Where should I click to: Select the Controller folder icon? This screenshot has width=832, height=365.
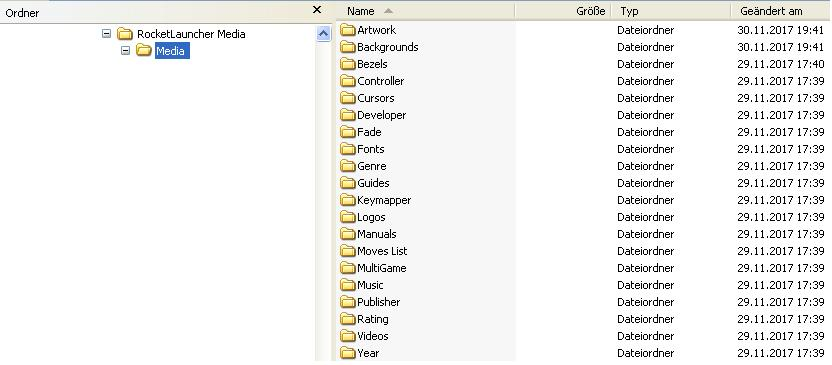coord(348,81)
